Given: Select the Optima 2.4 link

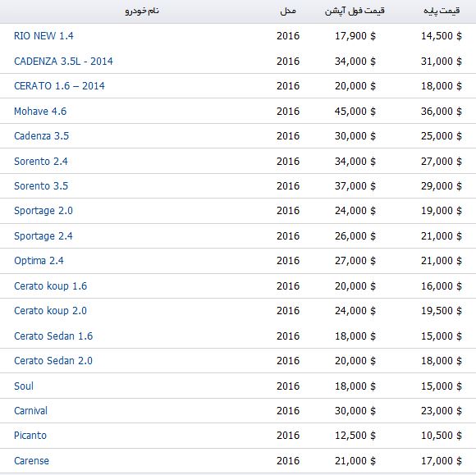Looking at the screenshot, I should 39,261.
